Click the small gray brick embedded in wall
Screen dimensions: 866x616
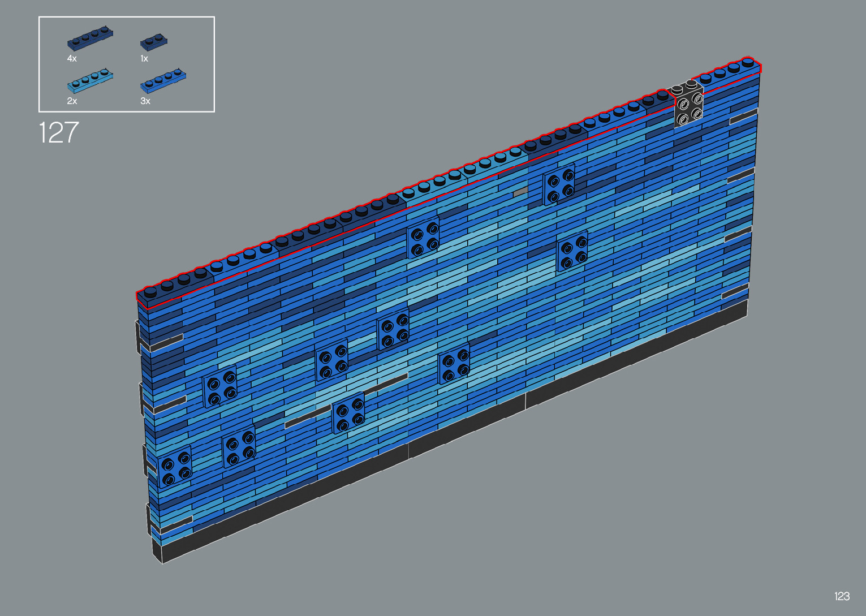point(520,192)
